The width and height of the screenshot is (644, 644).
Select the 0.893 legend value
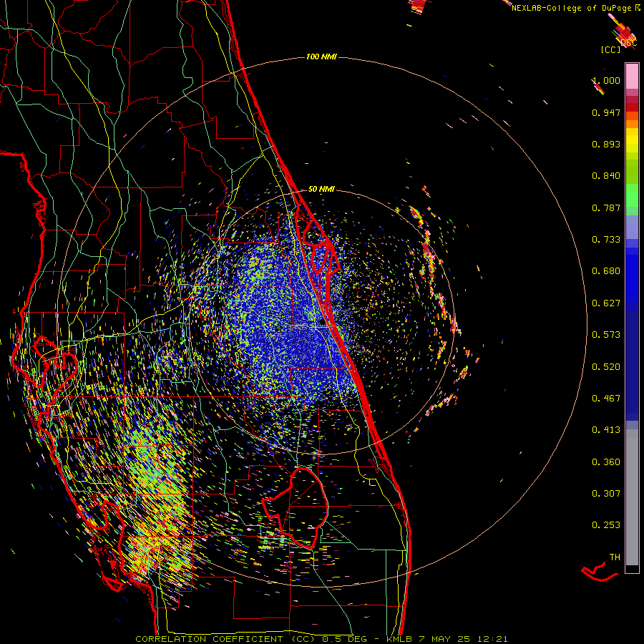(606, 144)
